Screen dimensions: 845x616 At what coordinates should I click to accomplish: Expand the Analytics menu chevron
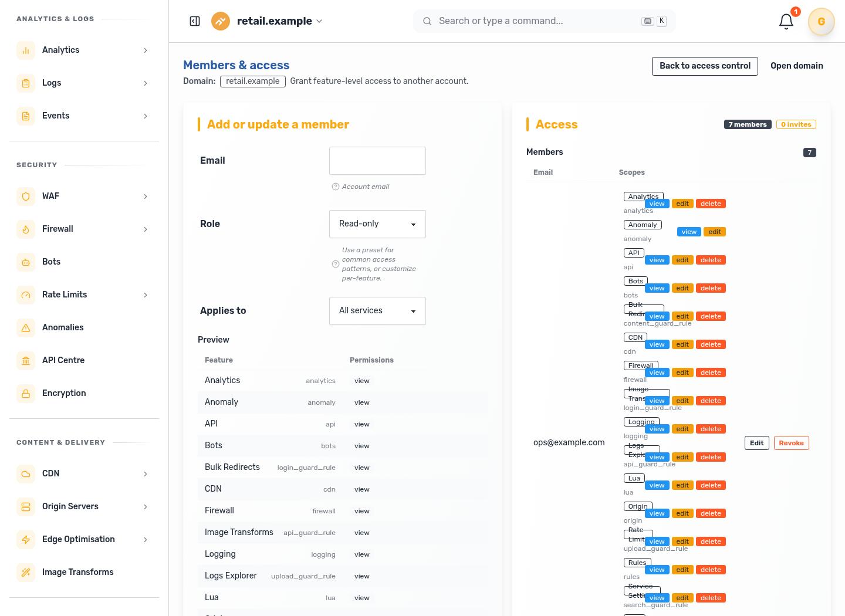point(146,50)
